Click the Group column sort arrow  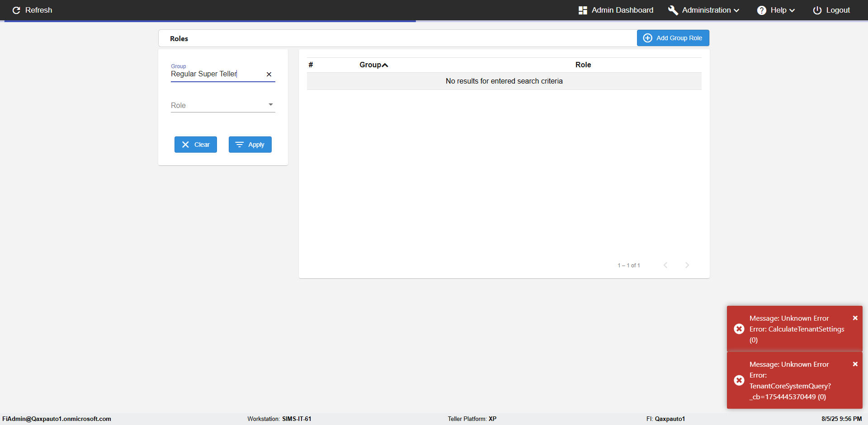click(x=385, y=65)
